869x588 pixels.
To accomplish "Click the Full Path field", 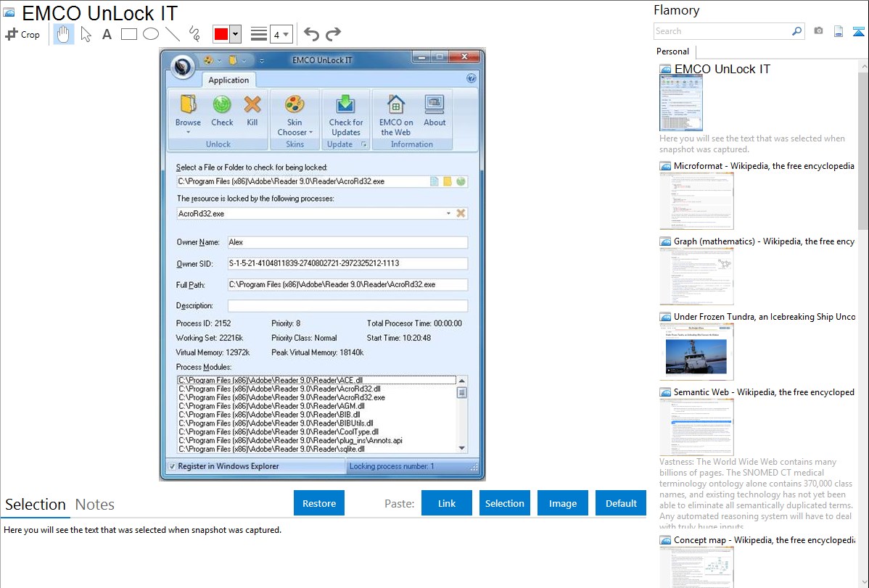I will (x=347, y=284).
